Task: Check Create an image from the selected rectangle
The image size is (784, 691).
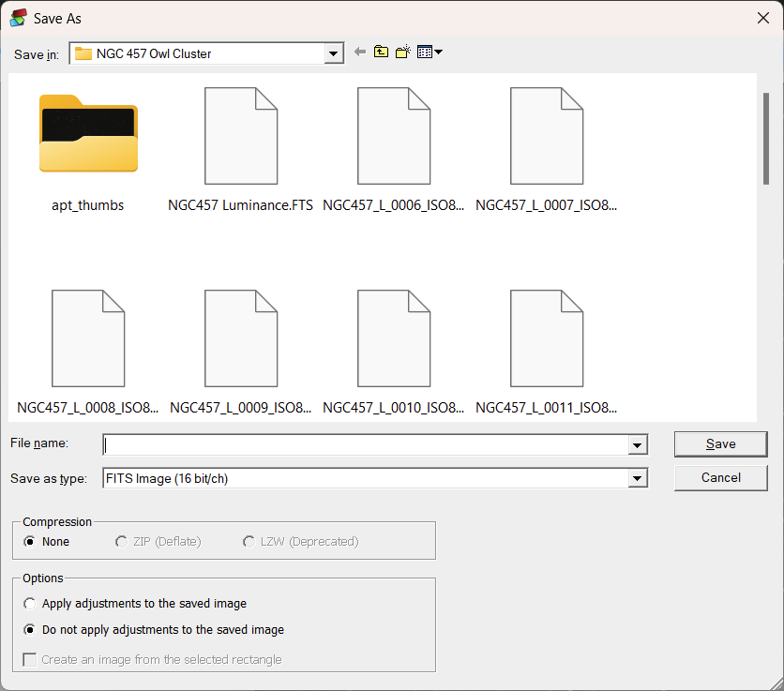Action: (x=28, y=660)
